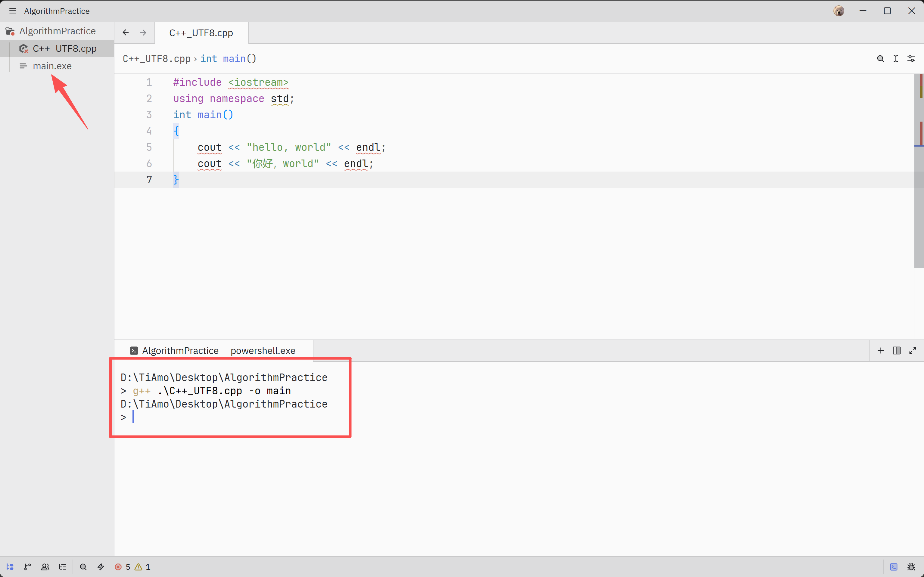
Task: Select the AlgorithmPractice — powershell.exe tab
Action: point(214,350)
